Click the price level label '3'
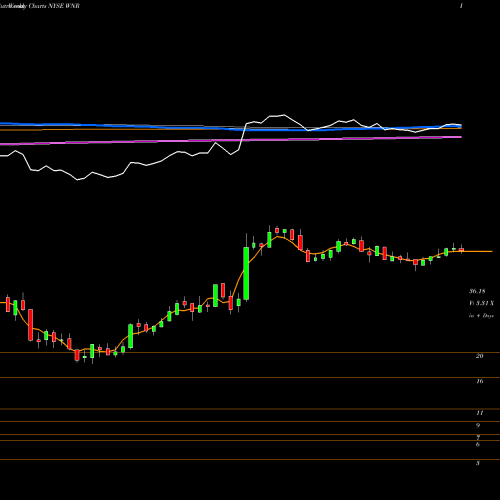 tap(478, 463)
